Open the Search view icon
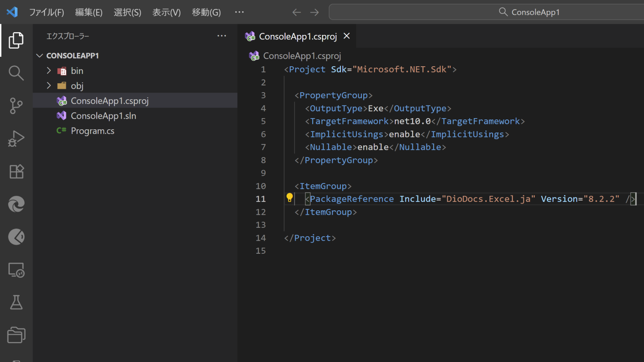 (16, 73)
